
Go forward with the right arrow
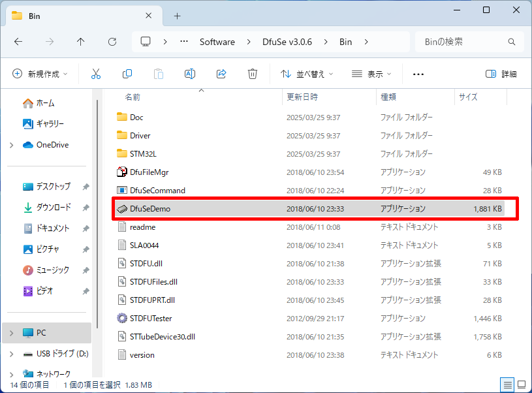tap(50, 42)
